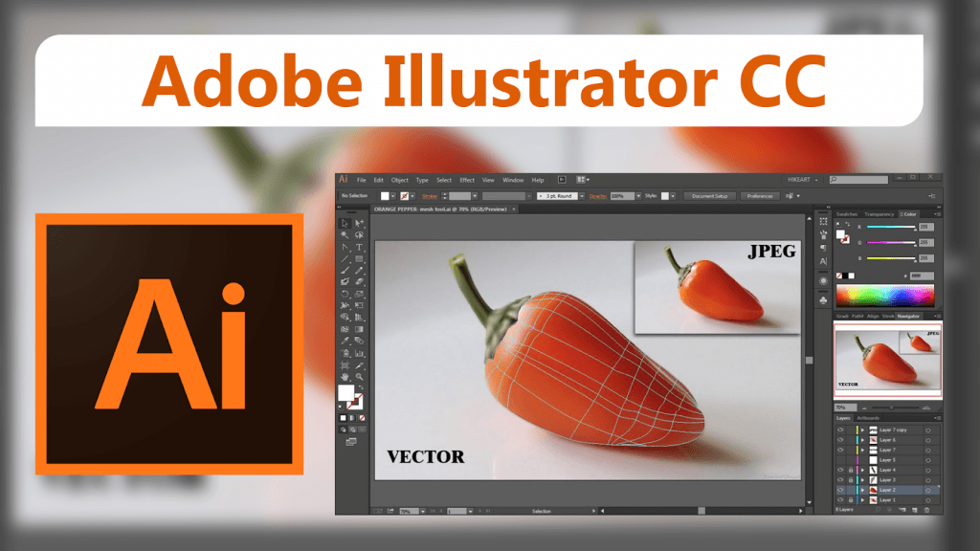Activate the Rotate tool
The width and height of the screenshot is (980, 551).
point(345,294)
